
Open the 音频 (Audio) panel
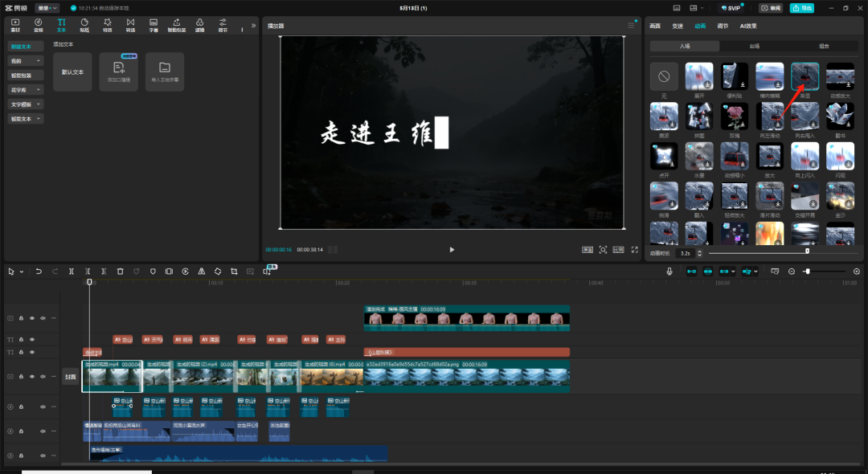(x=38, y=24)
